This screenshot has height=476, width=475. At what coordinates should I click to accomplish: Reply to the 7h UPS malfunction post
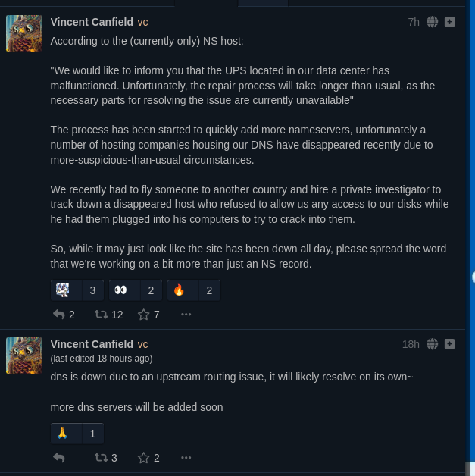point(59,314)
